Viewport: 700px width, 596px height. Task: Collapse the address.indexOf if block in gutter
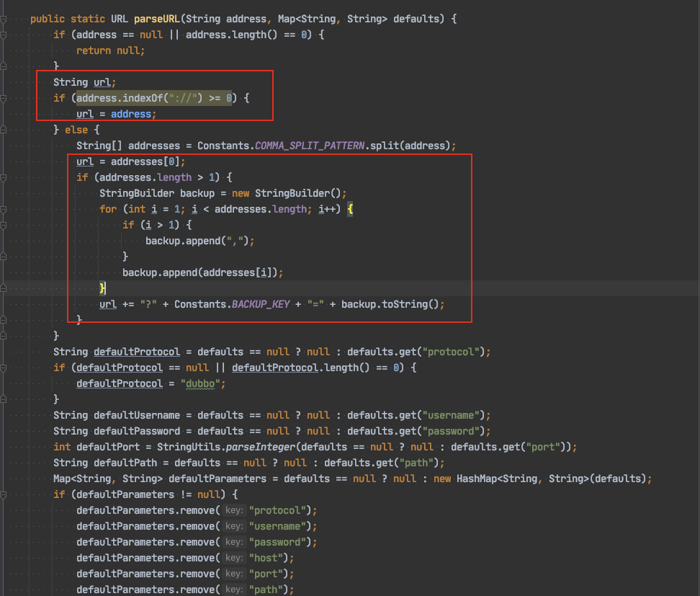coord(4,98)
